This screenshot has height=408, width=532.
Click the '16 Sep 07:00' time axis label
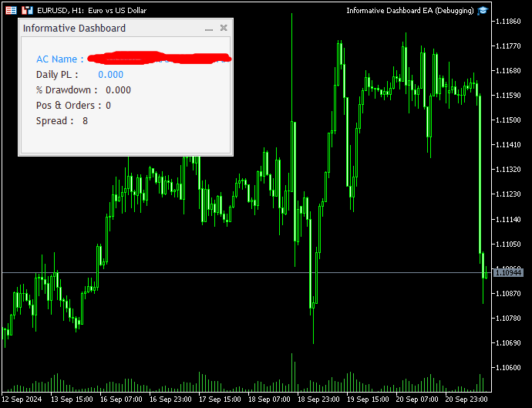click(x=121, y=400)
